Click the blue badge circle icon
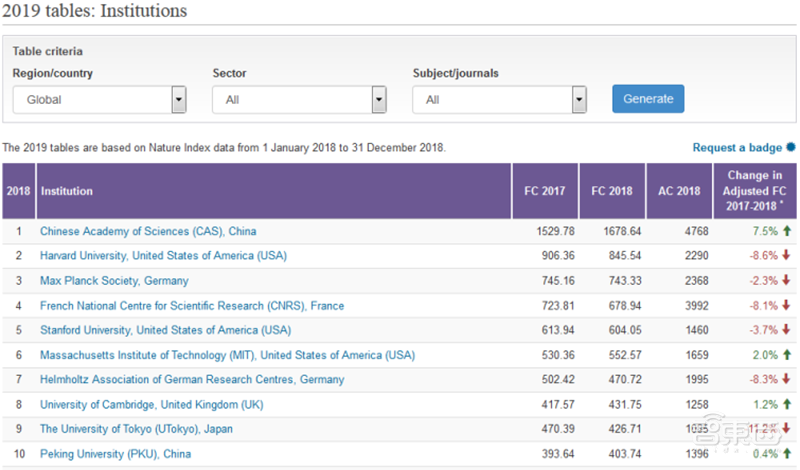Screen dimensions: 800x470 tap(791, 148)
